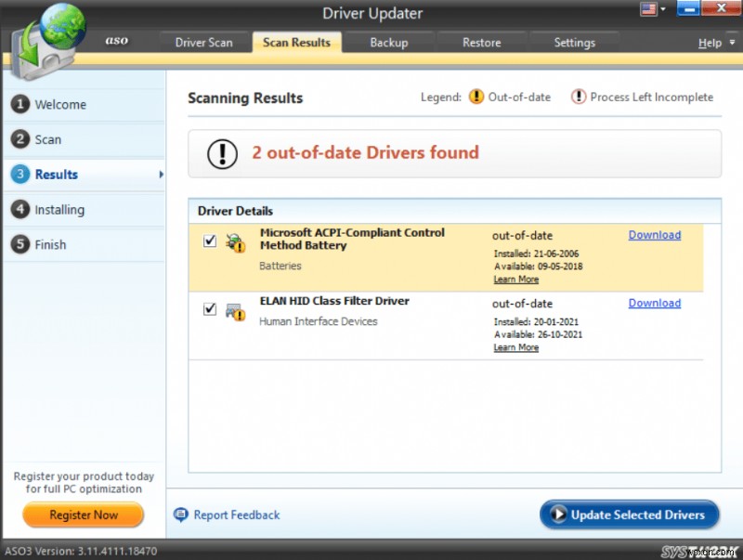
Task: Select step 5 Finish in the sidebar
Action: [x=85, y=244]
